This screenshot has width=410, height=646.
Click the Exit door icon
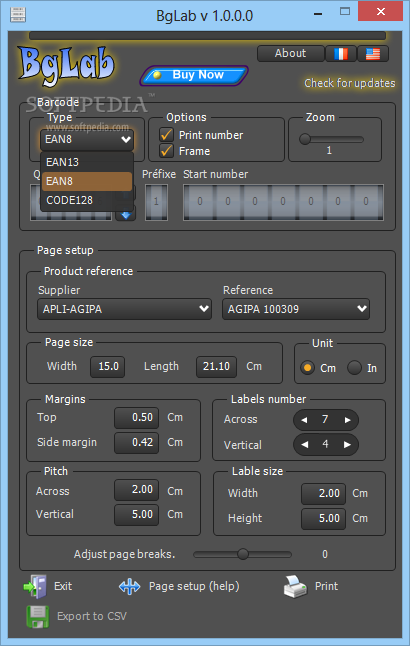point(35,586)
